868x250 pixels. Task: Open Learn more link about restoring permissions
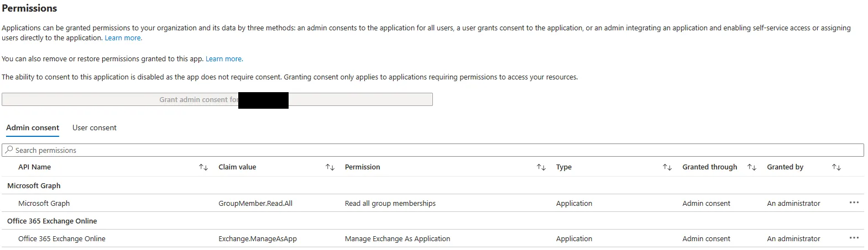(224, 59)
